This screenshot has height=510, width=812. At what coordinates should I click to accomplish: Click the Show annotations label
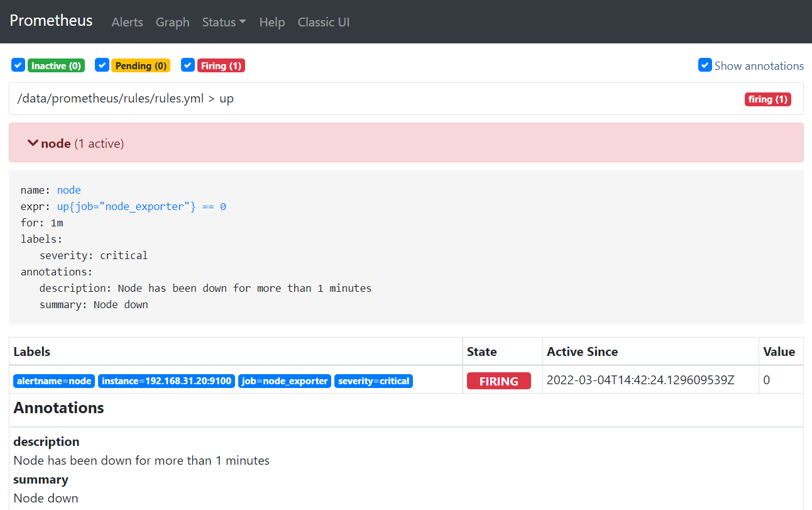click(x=759, y=65)
